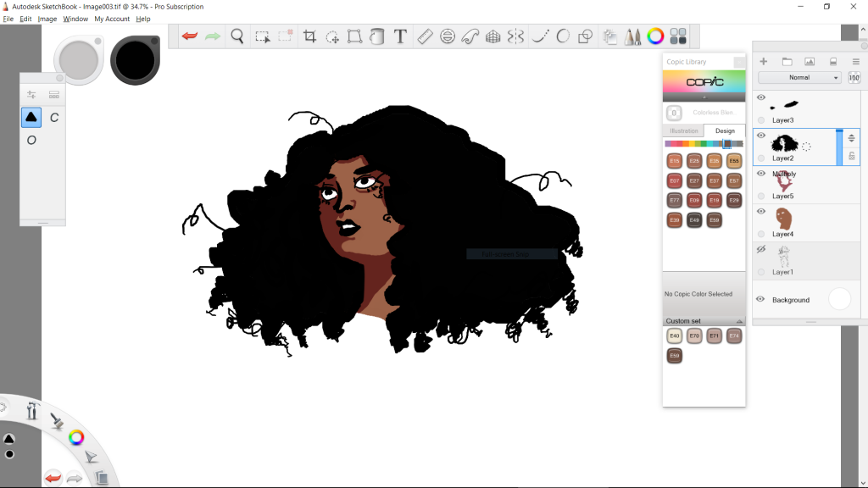Select the C-shaped brush in palette
Image resolution: width=868 pixels, height=488 pixels.
coord(54,117)
